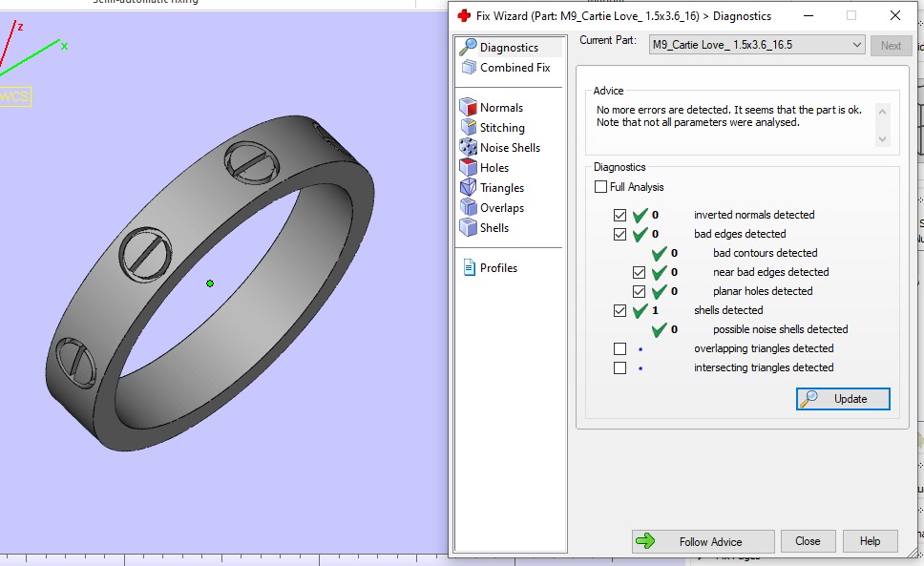Select the Triangles fixing page
Image resolution: width=924 pixels, height=566 pixels.
(x=492, y=187)
